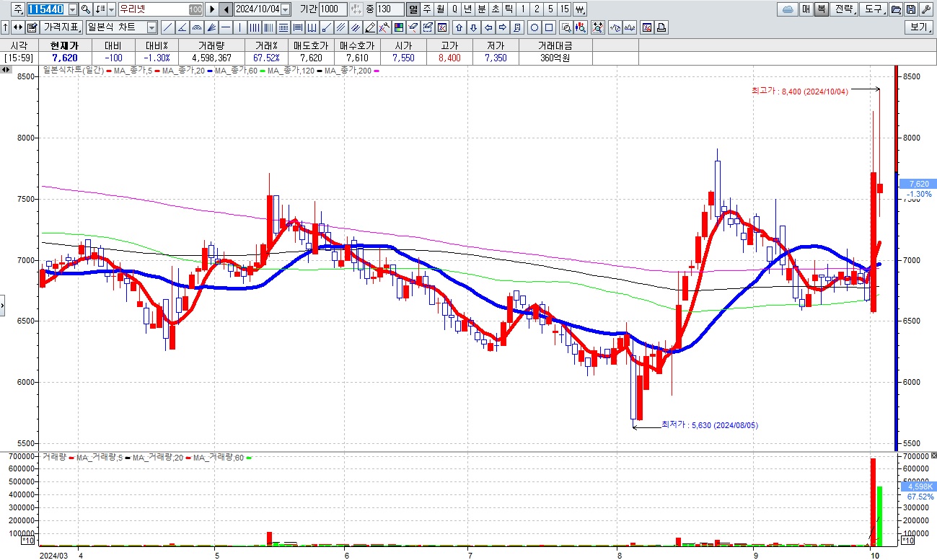
Task: Click the parallel lines drawing tool
Action: pos(340,27)
